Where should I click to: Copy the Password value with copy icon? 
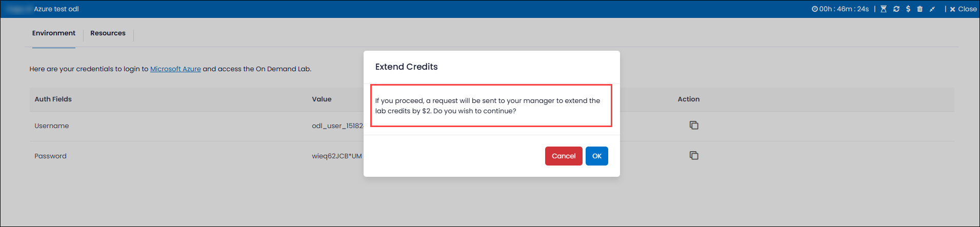click(694, 155)
